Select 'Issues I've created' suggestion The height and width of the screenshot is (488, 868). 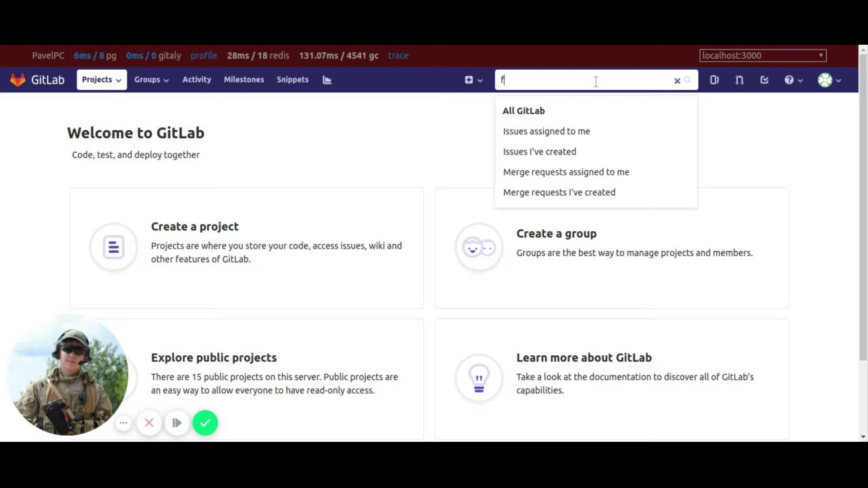595,152
